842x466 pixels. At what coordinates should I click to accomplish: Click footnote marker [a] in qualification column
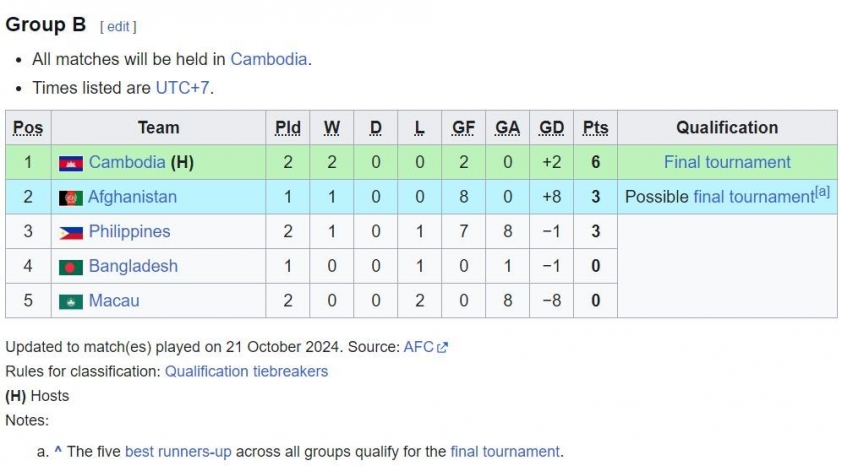click(x=822, y=192)
